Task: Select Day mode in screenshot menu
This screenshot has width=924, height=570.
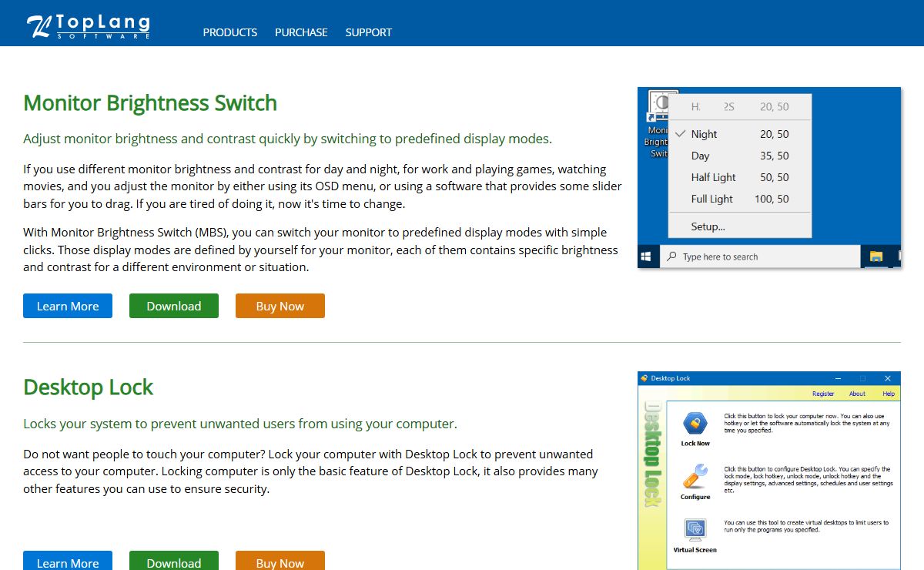Action: point(741,156)
